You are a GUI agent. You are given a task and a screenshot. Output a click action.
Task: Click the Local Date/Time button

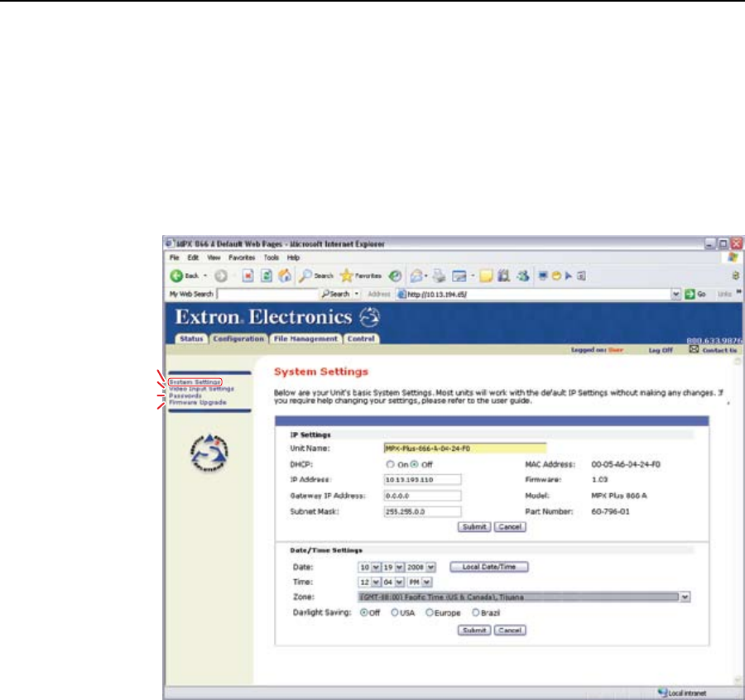(x=488, y=567)
